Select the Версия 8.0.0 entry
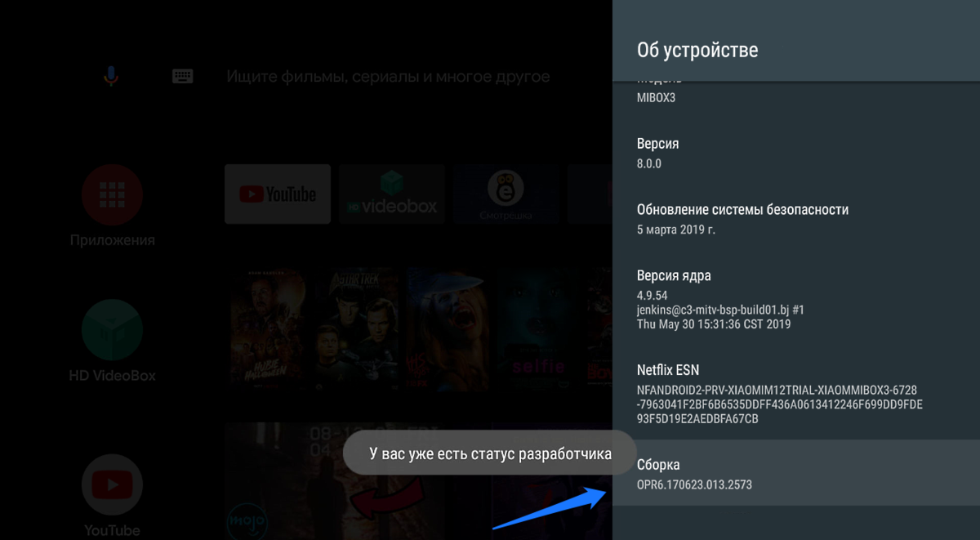Image resolution: width=980 pixels, height=540 pixels. [796, 153]
